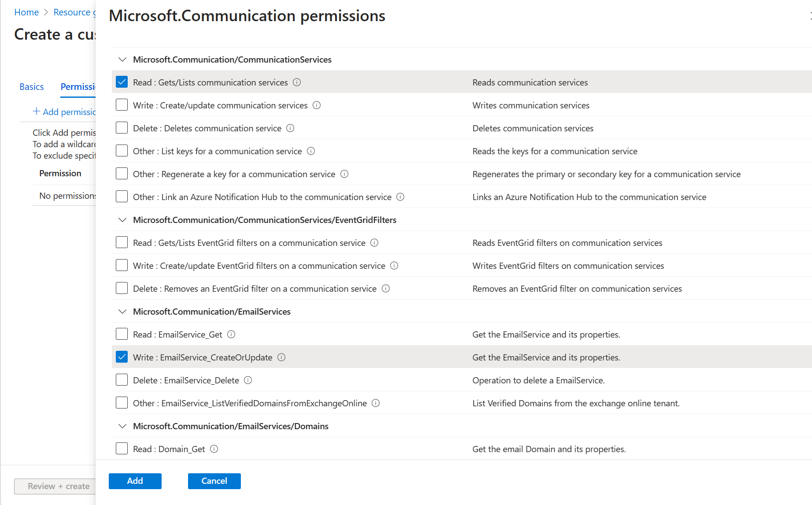View info for EmailService_ListVerifiedDomainsFromExchangeOnline
Viewport: 812px width, 505px height.
click(x=376, y=403)
